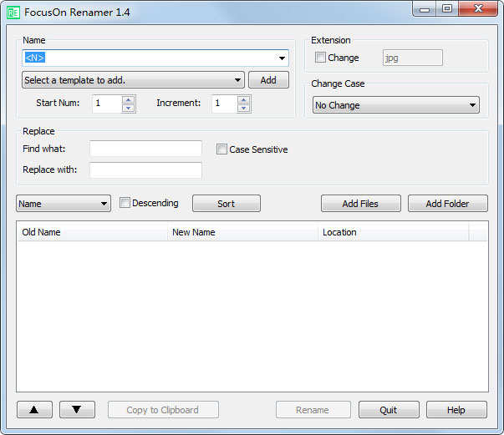Click the Add Folder button
Viewport: 504px width, 435px height.
click(x=448, y=204)
